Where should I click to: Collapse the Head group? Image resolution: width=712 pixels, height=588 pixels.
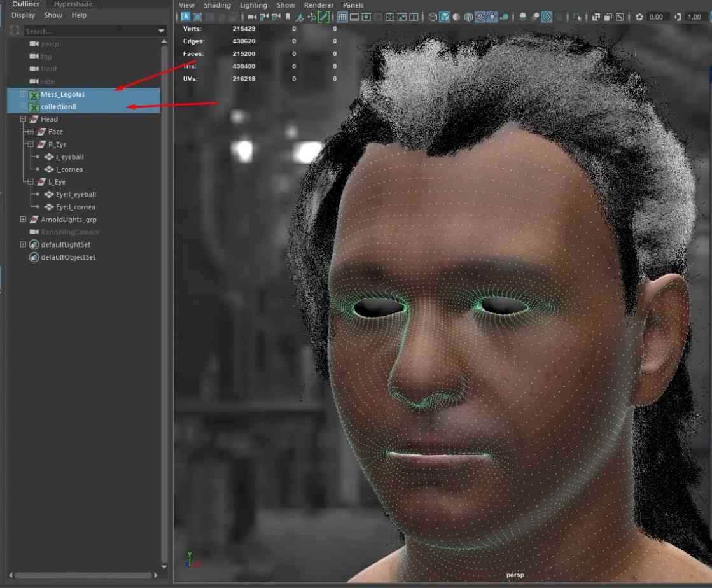pyautogui.click(x=23, y=119)
